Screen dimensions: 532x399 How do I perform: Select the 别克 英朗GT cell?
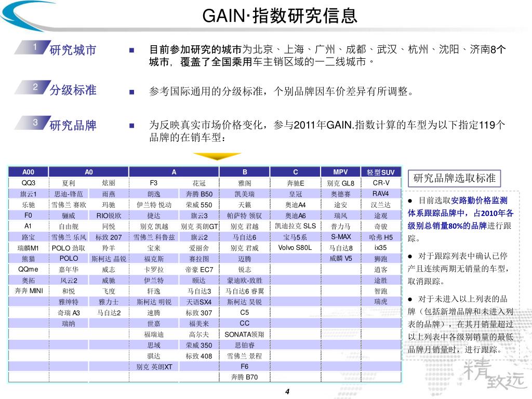(199, 227)
